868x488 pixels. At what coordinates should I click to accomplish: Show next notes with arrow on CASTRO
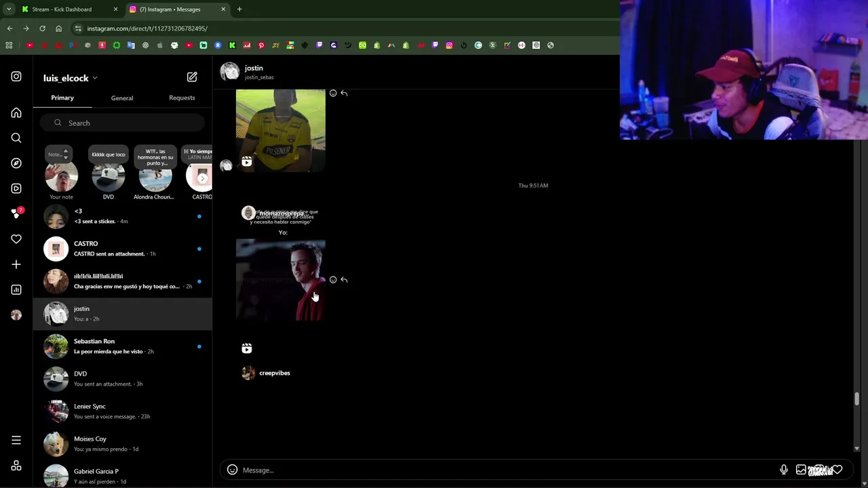[202, 179]
